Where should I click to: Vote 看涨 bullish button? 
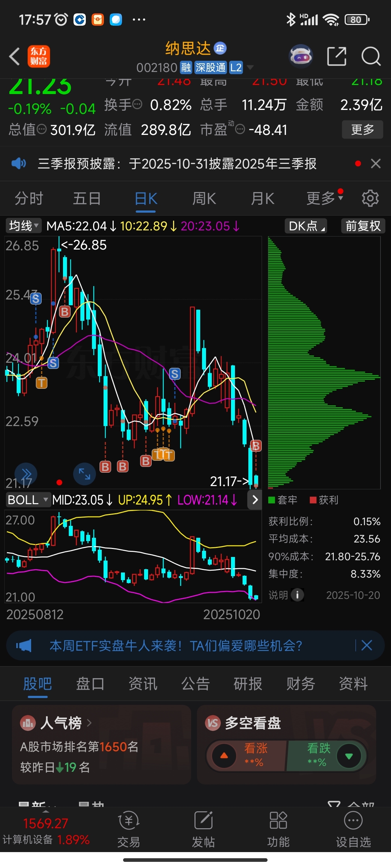pyautogui.click(x=246, y=756)
